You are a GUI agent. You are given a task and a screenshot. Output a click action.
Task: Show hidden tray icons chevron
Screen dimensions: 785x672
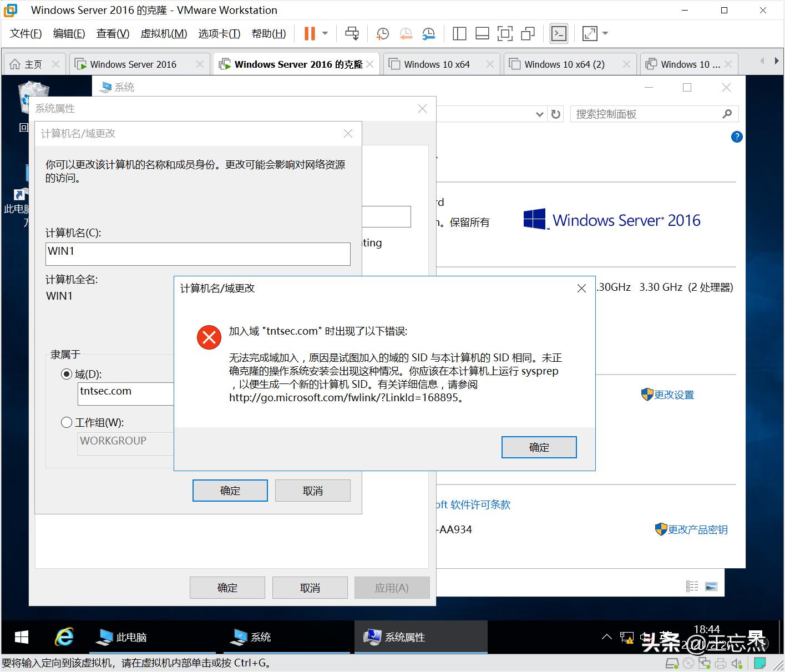pos(607,637)
